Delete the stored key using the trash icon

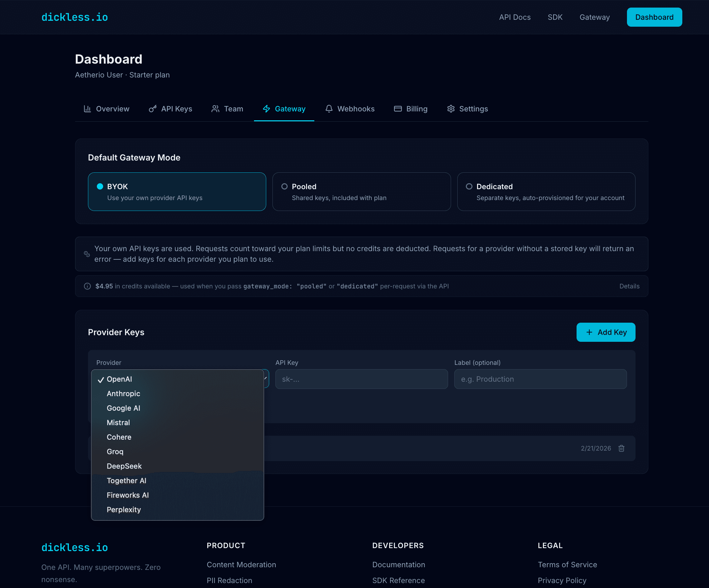(622, 448)
